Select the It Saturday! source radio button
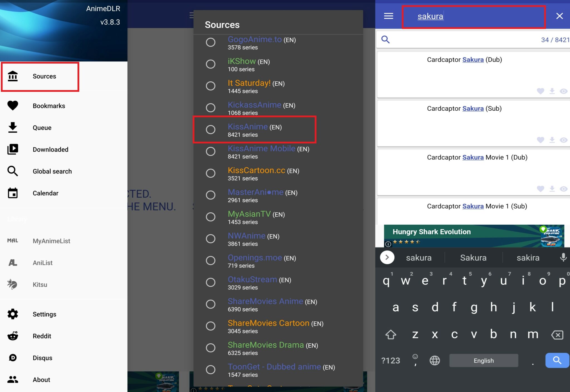The image size is (570, 392). tap(211, 86)
